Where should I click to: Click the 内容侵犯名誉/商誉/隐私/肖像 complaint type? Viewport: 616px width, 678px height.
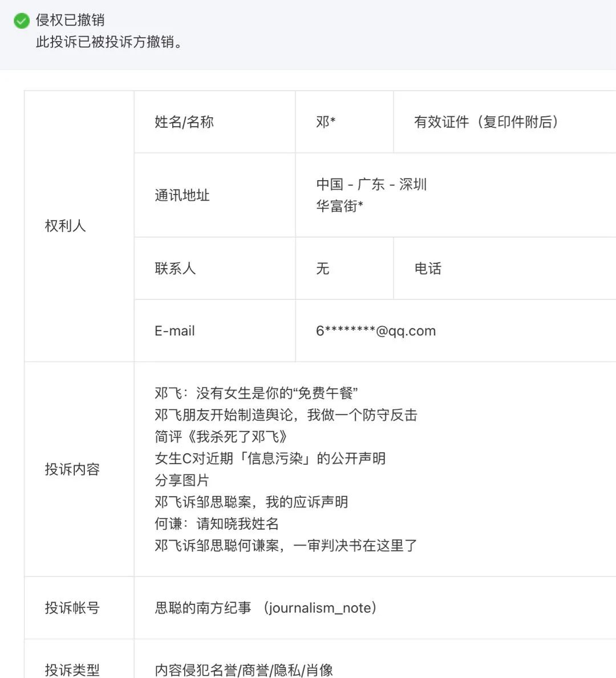[x=244, y=670]
